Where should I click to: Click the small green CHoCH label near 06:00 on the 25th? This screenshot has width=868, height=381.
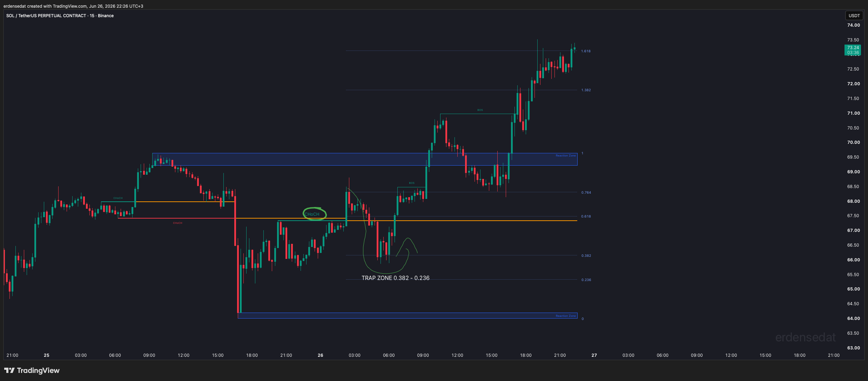[x=118, y=198]
